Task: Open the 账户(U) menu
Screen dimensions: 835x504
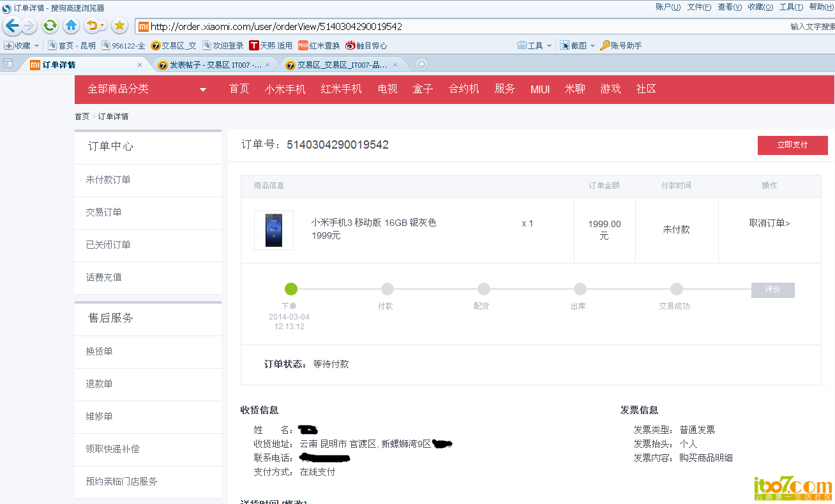Action: coord(668,7)
